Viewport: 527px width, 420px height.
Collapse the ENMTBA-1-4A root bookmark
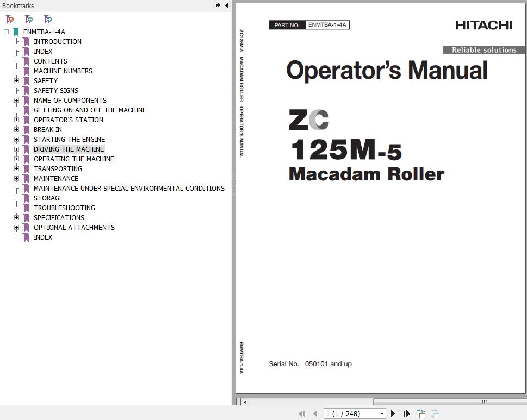point(6,32)
